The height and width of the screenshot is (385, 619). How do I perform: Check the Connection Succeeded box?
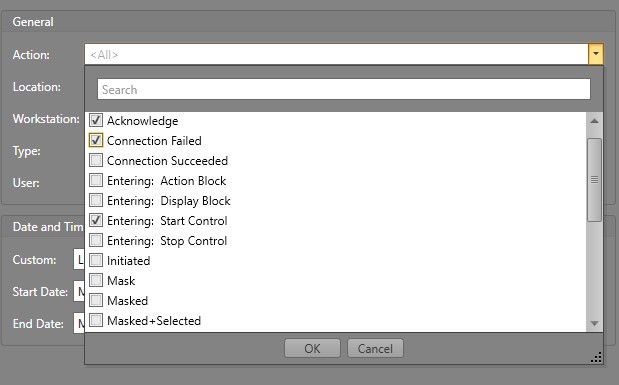click(96, 160)
